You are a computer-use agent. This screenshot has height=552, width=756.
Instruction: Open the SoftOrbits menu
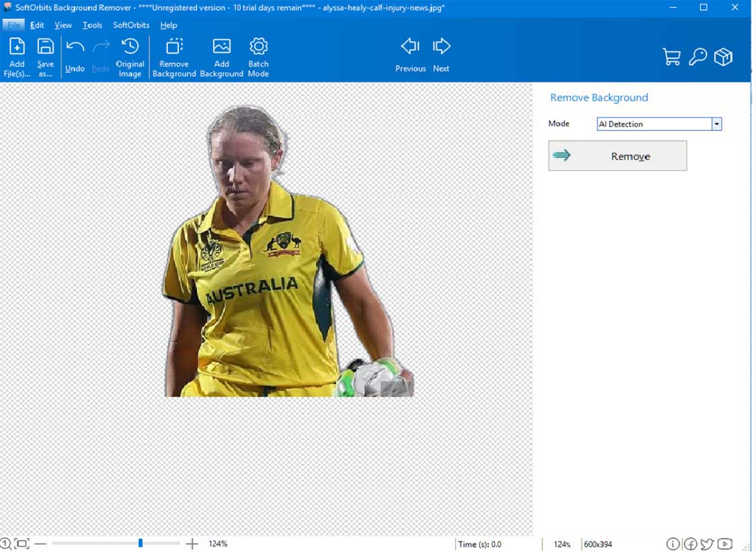click(x=131, y=25)
